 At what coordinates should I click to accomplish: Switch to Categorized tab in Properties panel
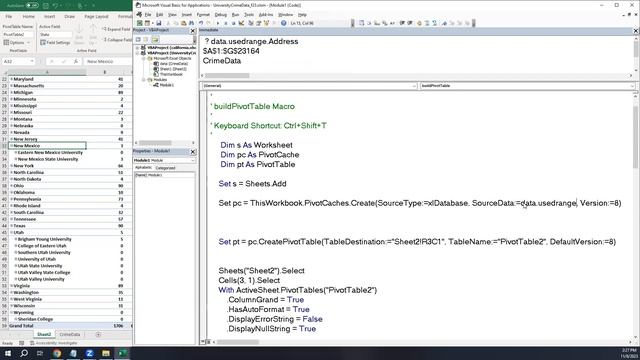pos(165,168)
